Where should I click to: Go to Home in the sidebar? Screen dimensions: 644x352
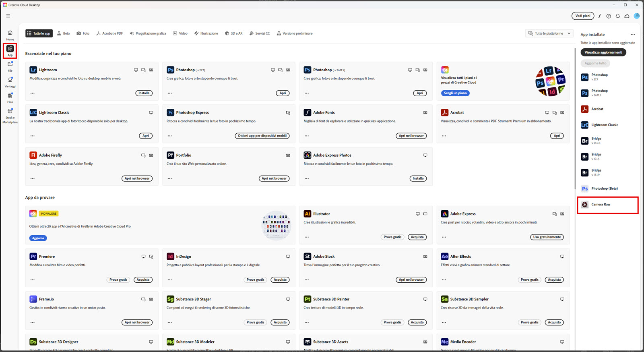click(10, 35)
